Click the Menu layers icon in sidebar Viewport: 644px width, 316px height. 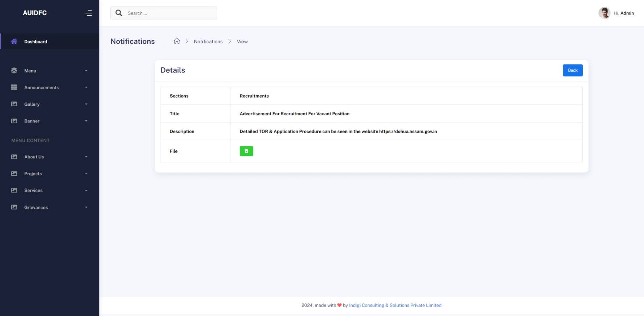(x=14, y=71)
